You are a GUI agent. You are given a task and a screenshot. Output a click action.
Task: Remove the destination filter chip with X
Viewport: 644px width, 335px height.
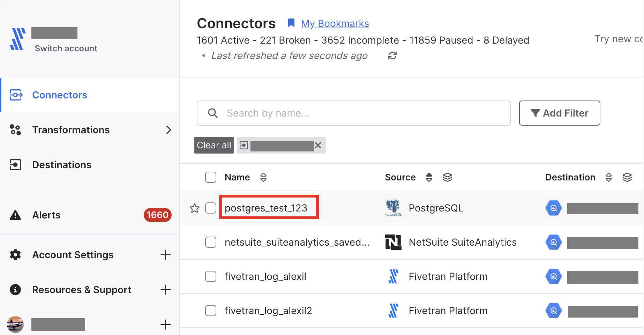318,145
